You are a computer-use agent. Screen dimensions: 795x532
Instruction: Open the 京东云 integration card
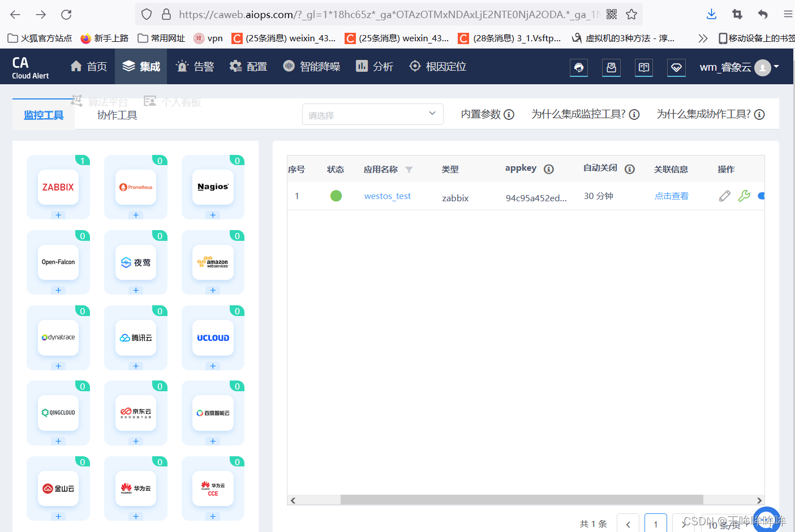click(136, 413)
